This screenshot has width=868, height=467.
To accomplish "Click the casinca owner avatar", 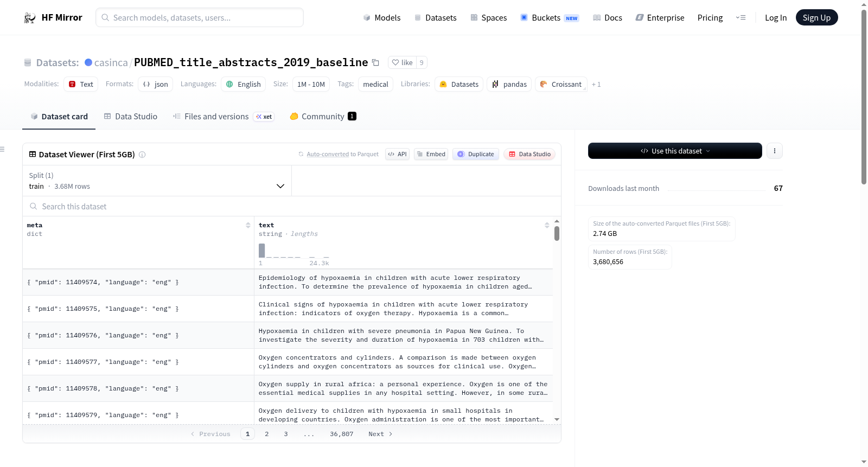I will point(88,62).
